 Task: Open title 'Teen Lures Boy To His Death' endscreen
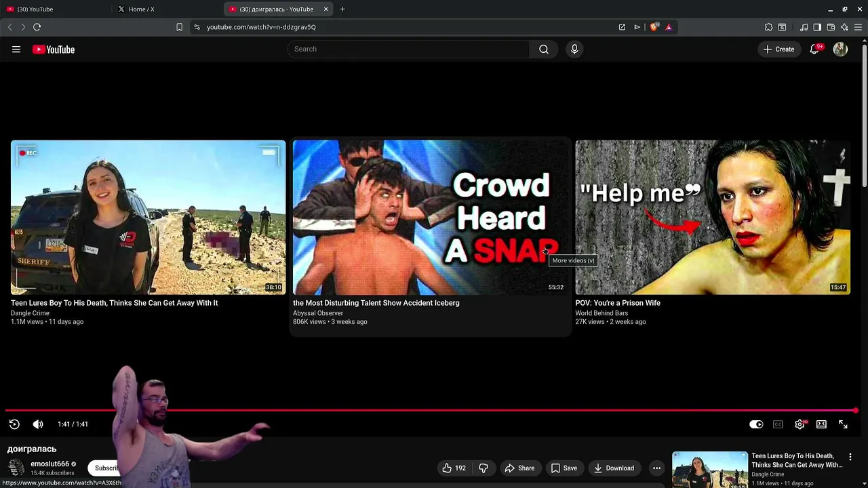coord(115,303)
